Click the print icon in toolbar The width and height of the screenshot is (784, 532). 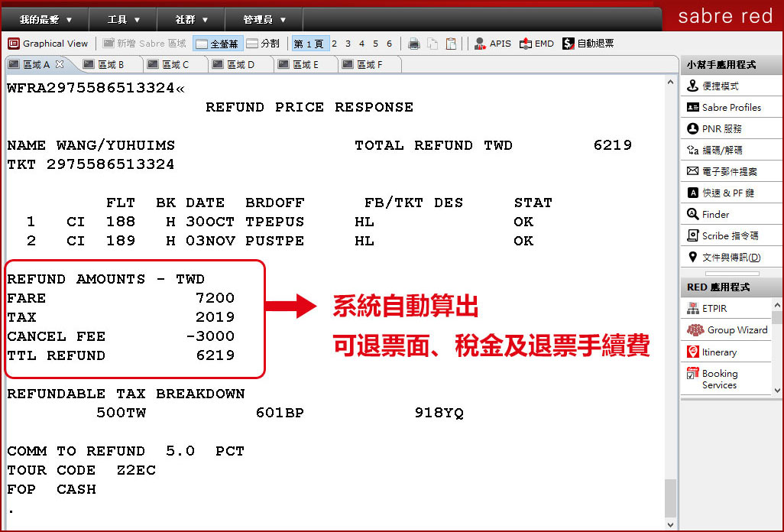414,44
